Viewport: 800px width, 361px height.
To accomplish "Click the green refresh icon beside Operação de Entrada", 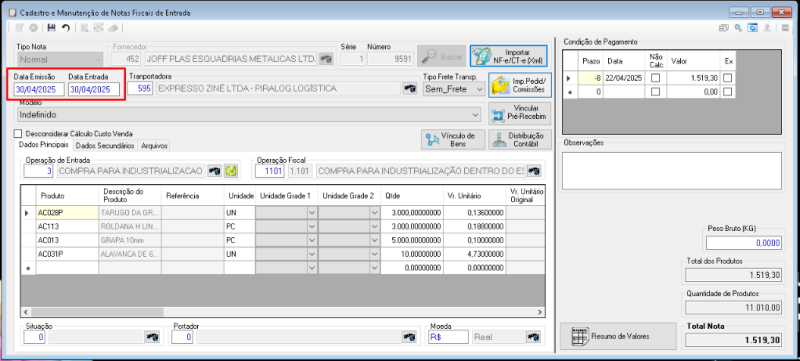I will (231, 171).
